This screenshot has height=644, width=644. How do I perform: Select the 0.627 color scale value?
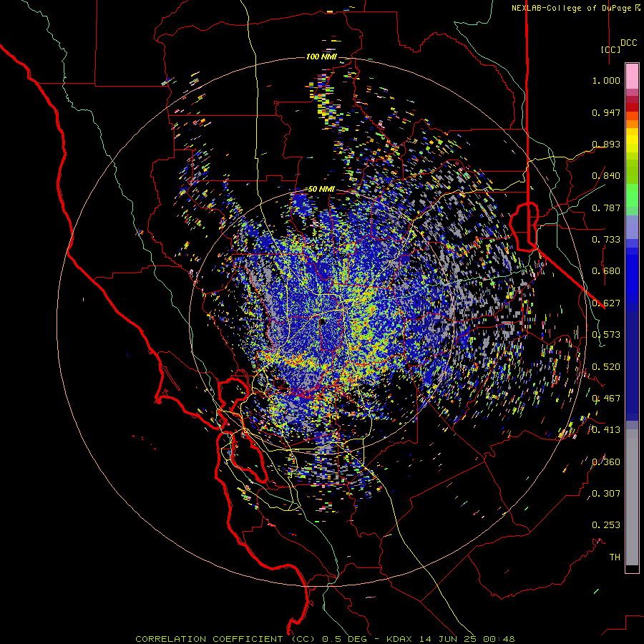pyautogui.click(x=606, y=303)
